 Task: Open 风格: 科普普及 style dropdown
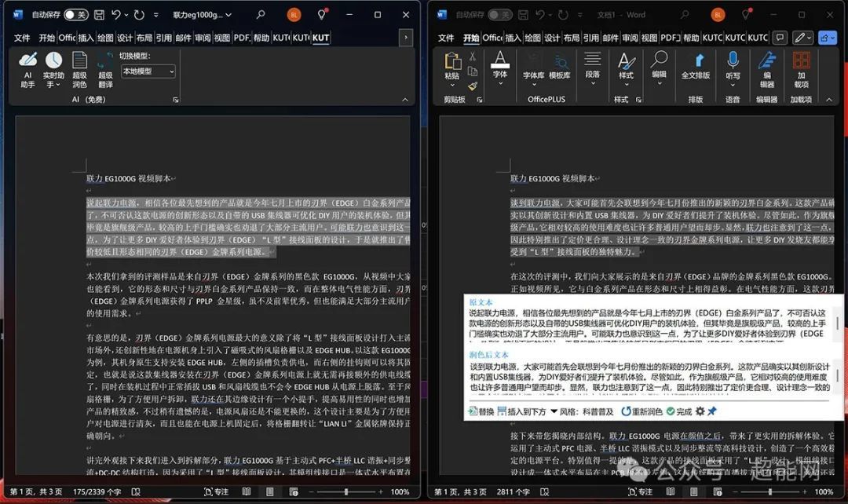[582, 411]
